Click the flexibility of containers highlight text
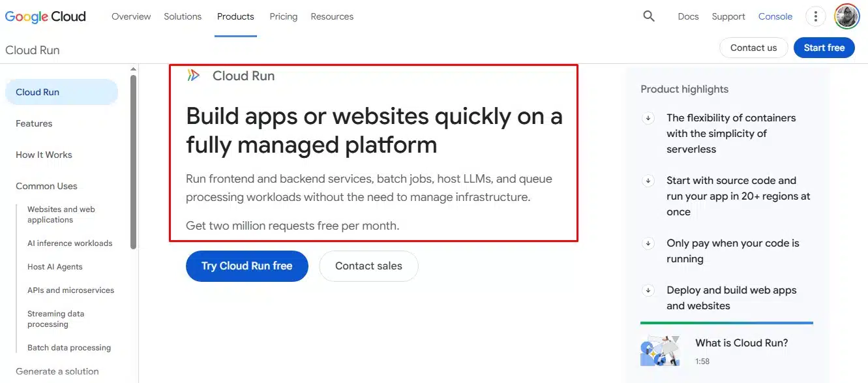Viewport: 868px width, 383px height. pos(731,134)
